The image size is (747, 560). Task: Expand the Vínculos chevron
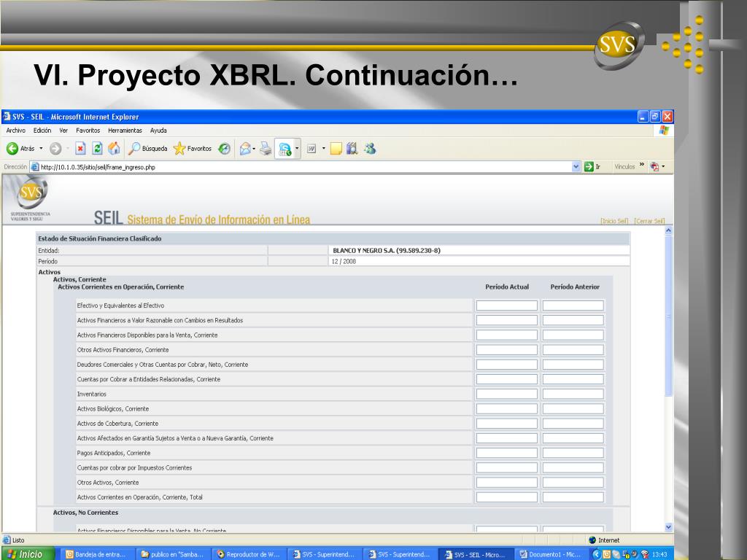click(x=642, y=165)
